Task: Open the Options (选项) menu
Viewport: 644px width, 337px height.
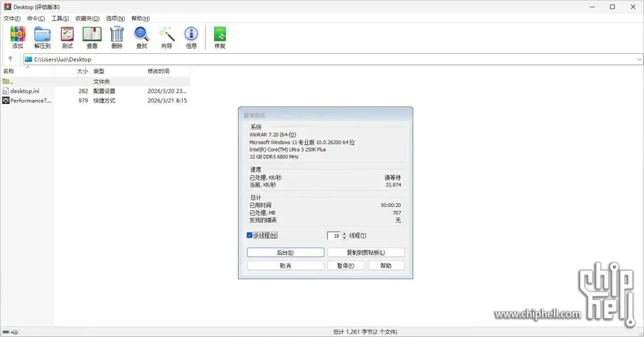Action: (116, 18)
